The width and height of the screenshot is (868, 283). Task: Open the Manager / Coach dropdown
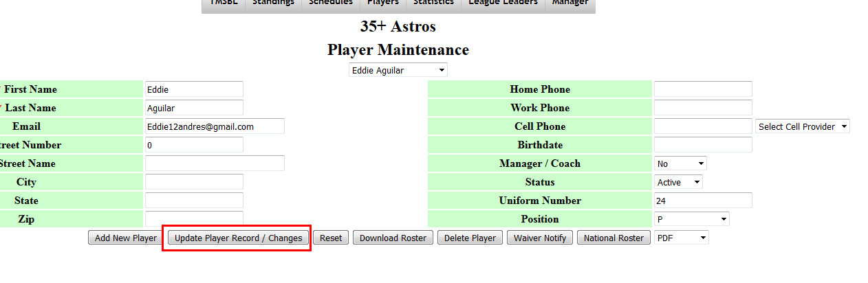coord(680,163)
